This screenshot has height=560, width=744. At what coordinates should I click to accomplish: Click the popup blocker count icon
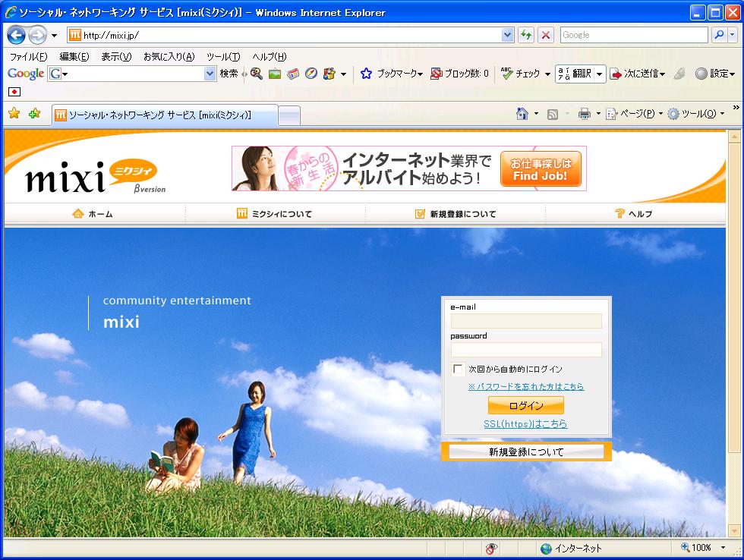point(436,74)
